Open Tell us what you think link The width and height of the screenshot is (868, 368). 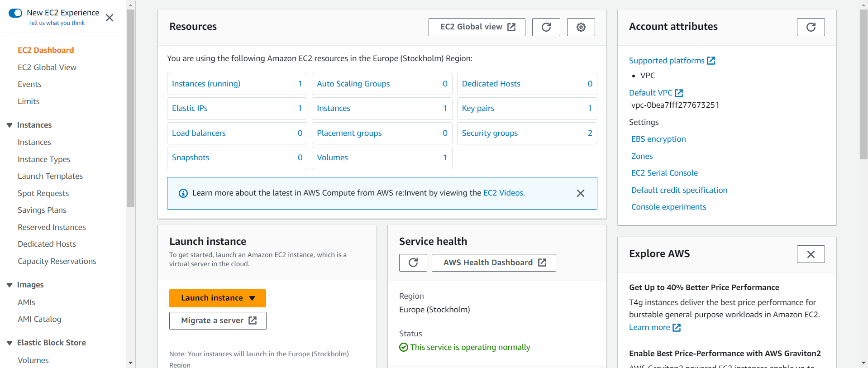click(57, 23)
